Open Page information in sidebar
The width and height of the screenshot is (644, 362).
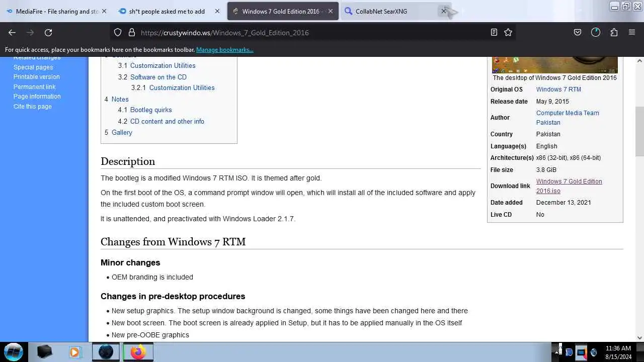37,97
